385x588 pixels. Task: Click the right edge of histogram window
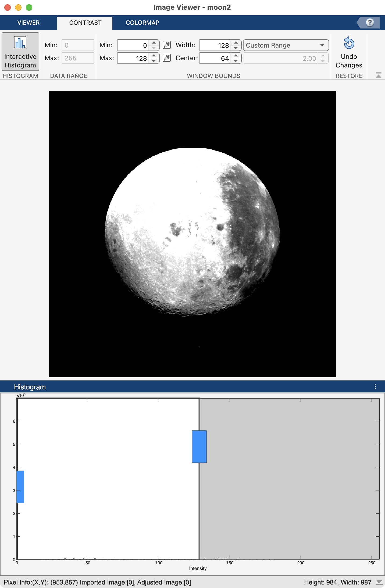199,478
